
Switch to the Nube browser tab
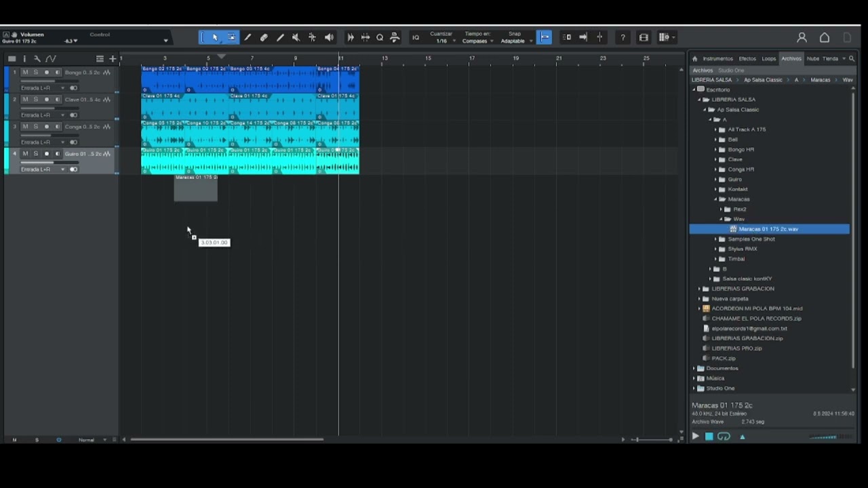(812, 59)
